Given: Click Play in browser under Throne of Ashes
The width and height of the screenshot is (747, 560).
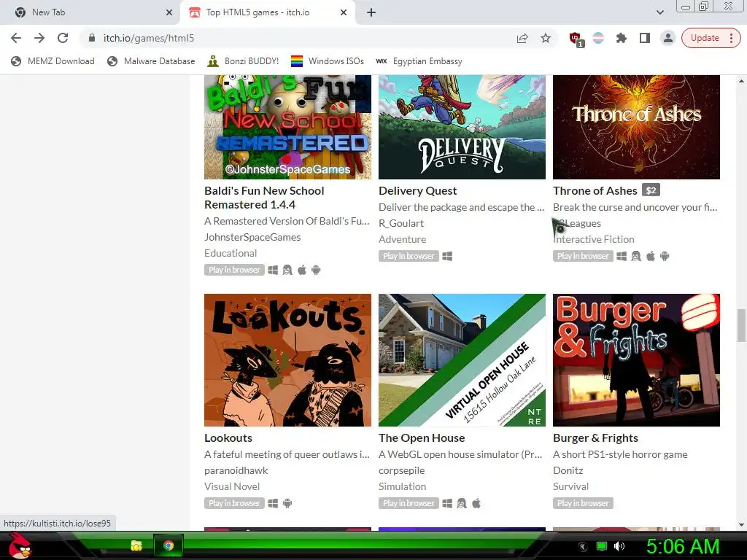Looking at the screenshot, I should 583,256.
